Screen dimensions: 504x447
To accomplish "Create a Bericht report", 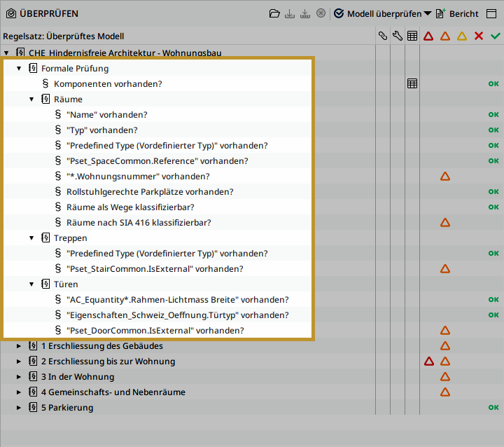I will [457, 13].
